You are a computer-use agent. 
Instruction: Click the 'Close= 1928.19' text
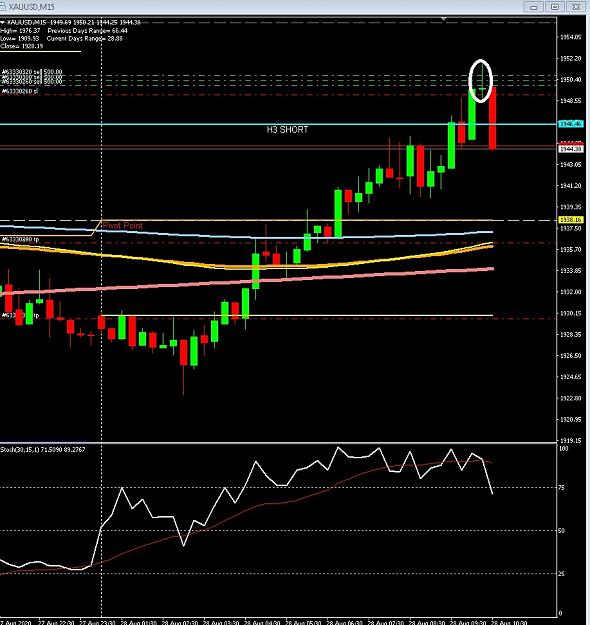[22, 46]
